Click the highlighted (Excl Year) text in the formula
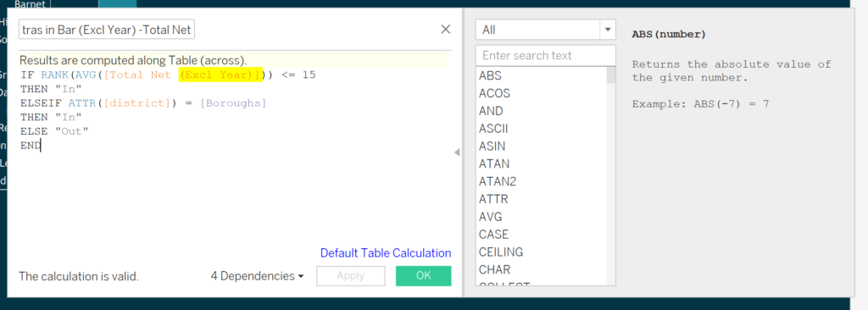 220,75
